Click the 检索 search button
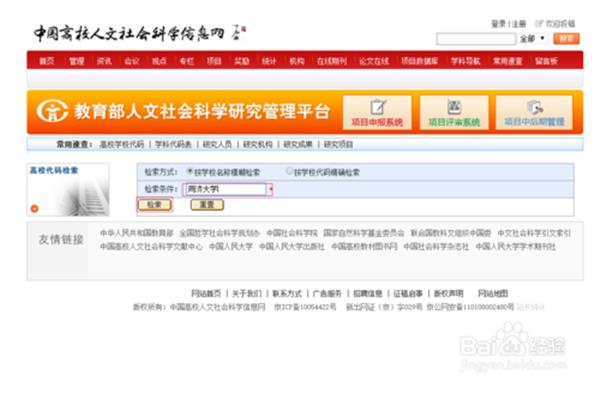600x400 pixels. (155, 205)
